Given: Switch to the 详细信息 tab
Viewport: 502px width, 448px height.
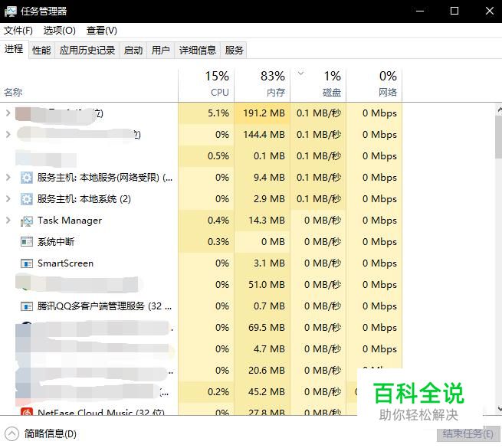Looking at the screenshot, I should (198, 51).
